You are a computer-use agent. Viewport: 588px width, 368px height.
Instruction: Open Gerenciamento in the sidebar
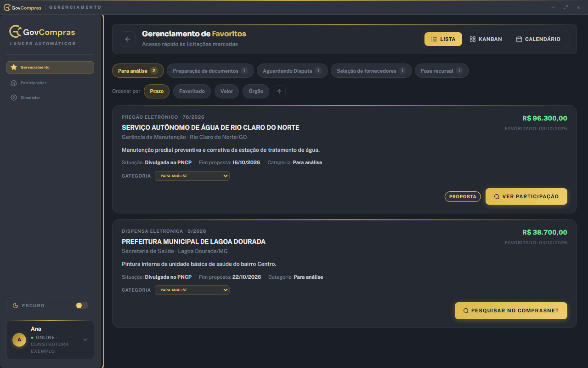(51, 67)
